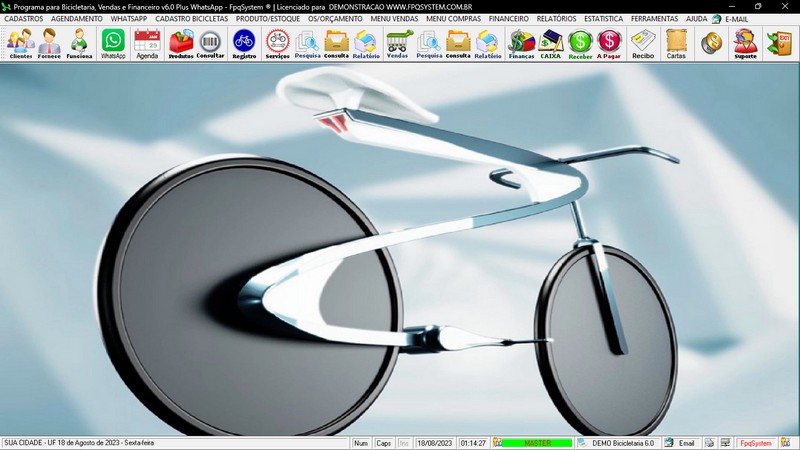Screen dimensions: 800x450
Task: Click the exit door icon
Action: click(778, 43)
